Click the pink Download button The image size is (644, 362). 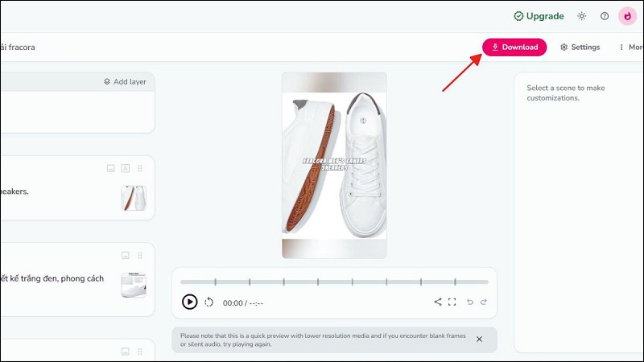pos(514,47)
